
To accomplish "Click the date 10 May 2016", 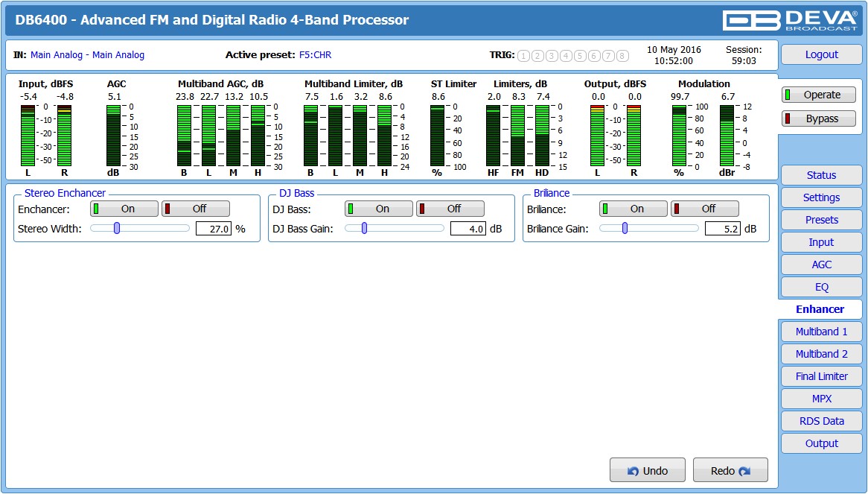I will (674, 49).
